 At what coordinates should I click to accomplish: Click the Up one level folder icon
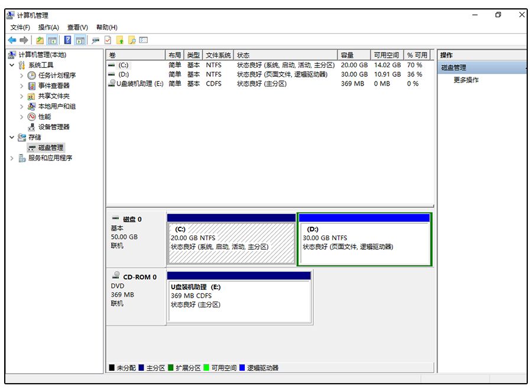click(x=40, y=40)
